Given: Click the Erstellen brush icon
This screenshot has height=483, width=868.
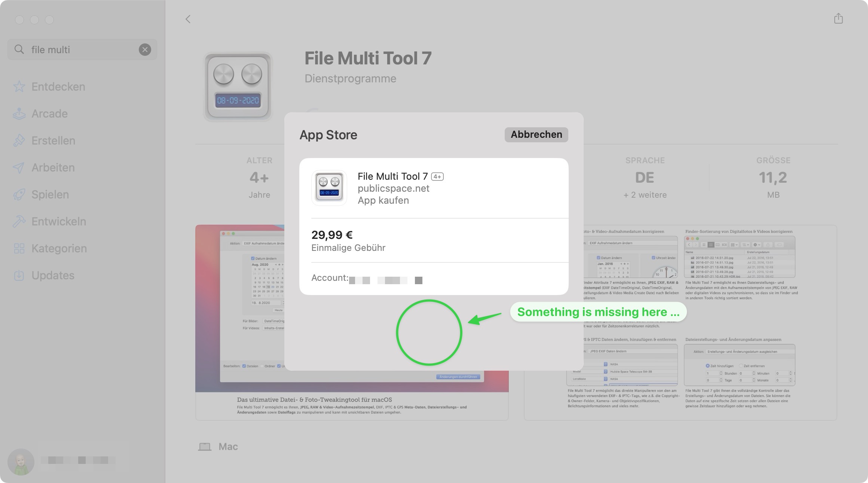Looking at the screenshot, I should tap(19, 140).
